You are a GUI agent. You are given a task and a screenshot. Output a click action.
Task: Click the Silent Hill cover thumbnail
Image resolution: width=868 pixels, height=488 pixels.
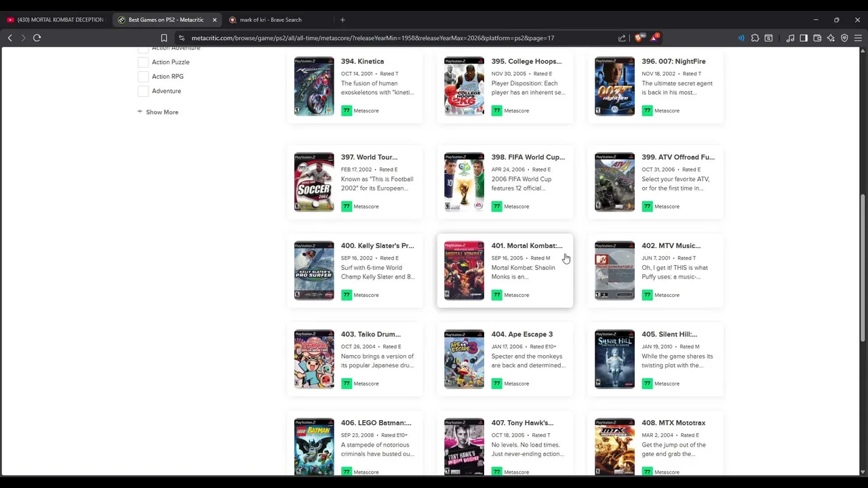tap(614, 359)
